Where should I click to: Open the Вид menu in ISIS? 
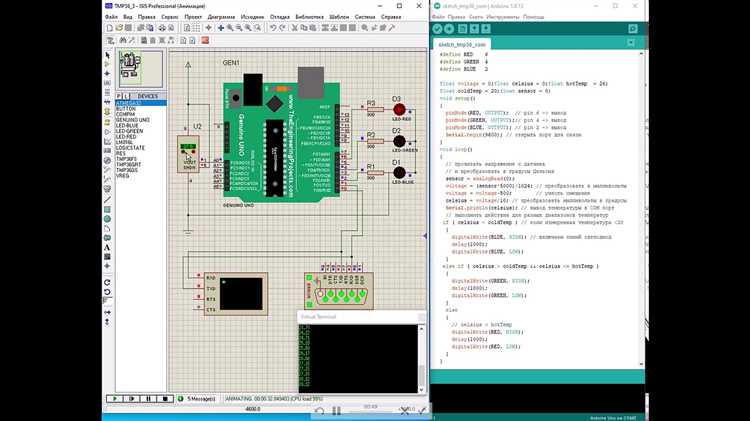point(128,17)
